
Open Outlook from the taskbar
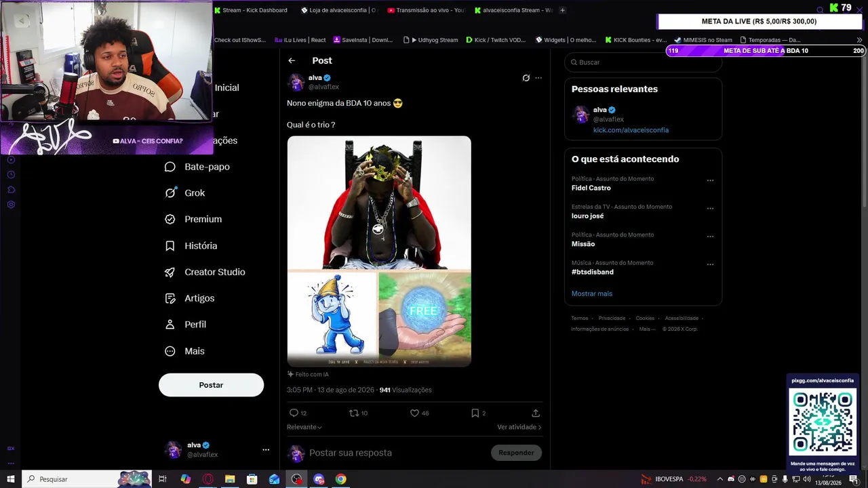[x=274, y=479]
